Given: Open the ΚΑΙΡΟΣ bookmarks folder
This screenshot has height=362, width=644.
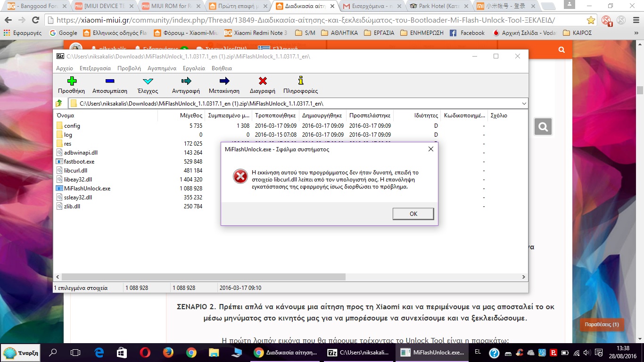Looking at the screenshot, I should 578,33.
